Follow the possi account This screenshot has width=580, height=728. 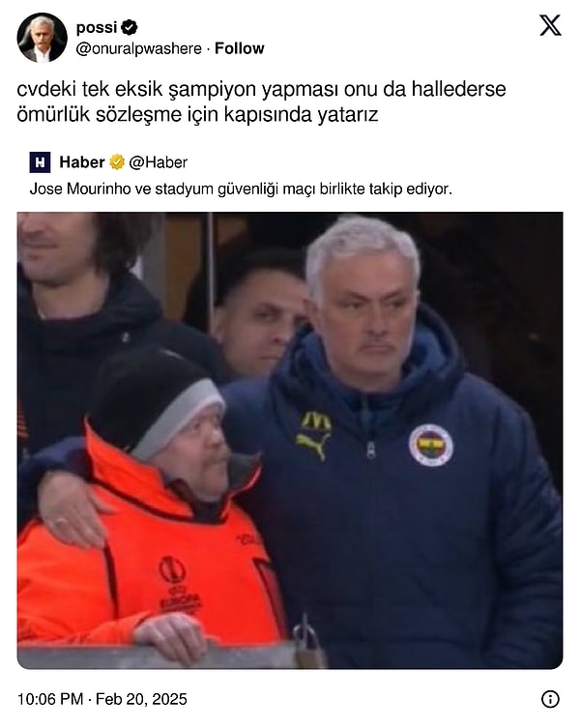pyautogui.click(x=239, y=48)
